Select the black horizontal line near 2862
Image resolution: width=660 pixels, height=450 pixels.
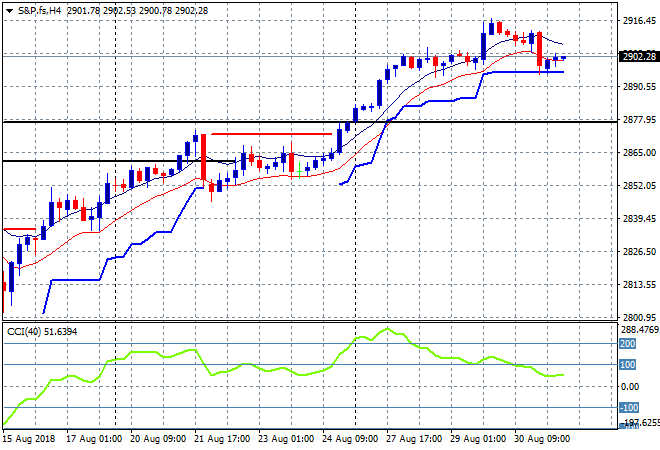(x=119, y=161)
